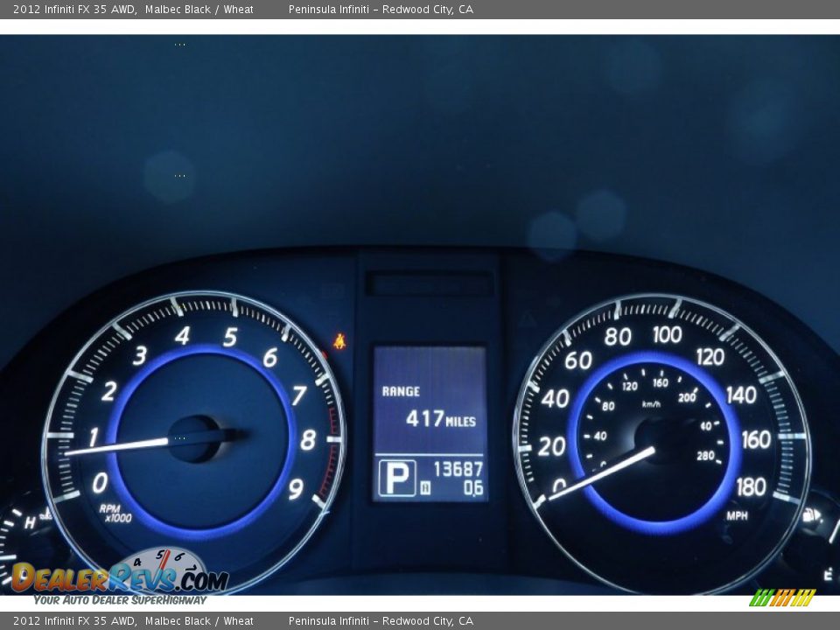Click the 200 km/h mark on the inner dial
840x630 pixels.
(686, 397)
